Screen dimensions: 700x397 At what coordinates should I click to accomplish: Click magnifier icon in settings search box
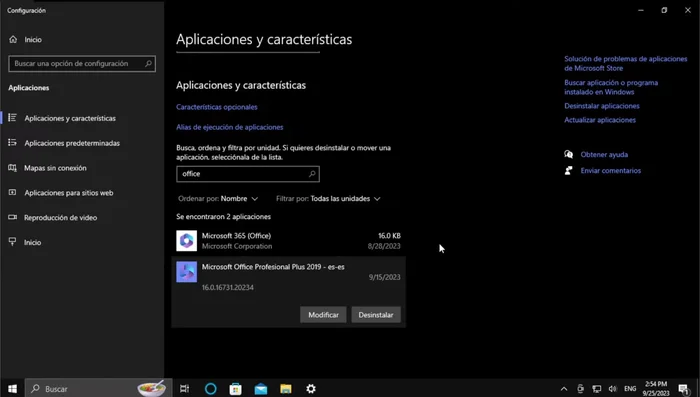[x=148, y=63]
